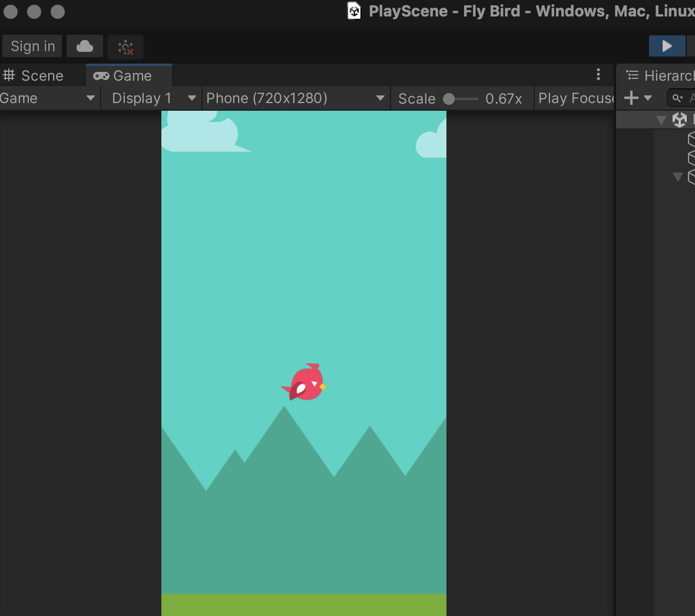
Task: Open the Display 1 dropdown
Action: click(x=153, y=98)
